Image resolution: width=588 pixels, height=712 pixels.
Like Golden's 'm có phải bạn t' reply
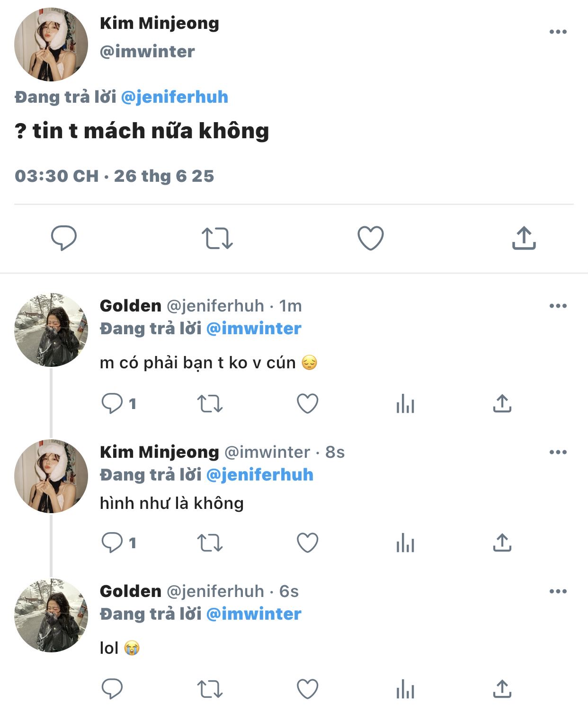[x=307, y=404]
